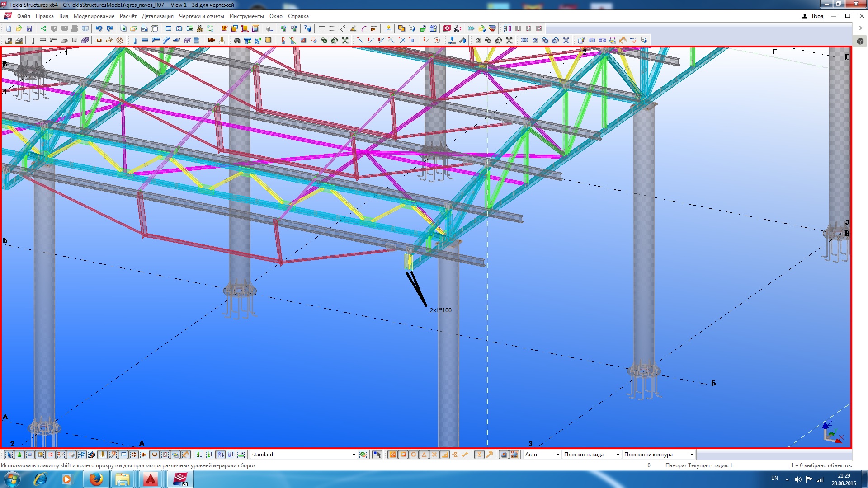Expand the 'Авто' dropdown

[557, 455]
